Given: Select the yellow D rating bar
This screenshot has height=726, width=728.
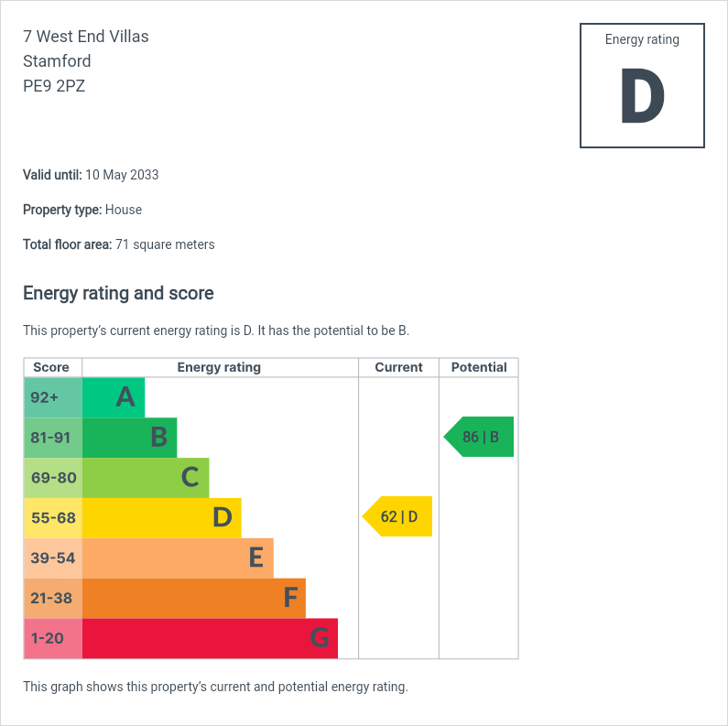Looking at the screenshot, I should [161, 518].
